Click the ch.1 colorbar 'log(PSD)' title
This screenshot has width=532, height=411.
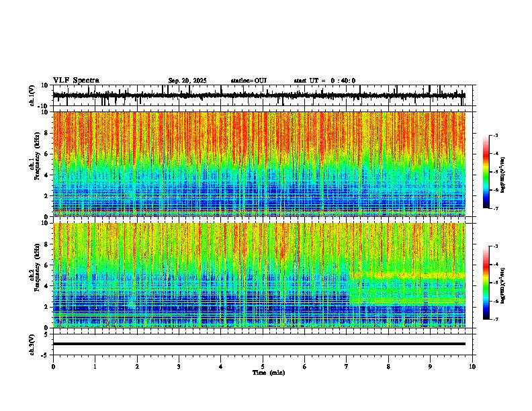pyautogui.click(x=502, y=175)
